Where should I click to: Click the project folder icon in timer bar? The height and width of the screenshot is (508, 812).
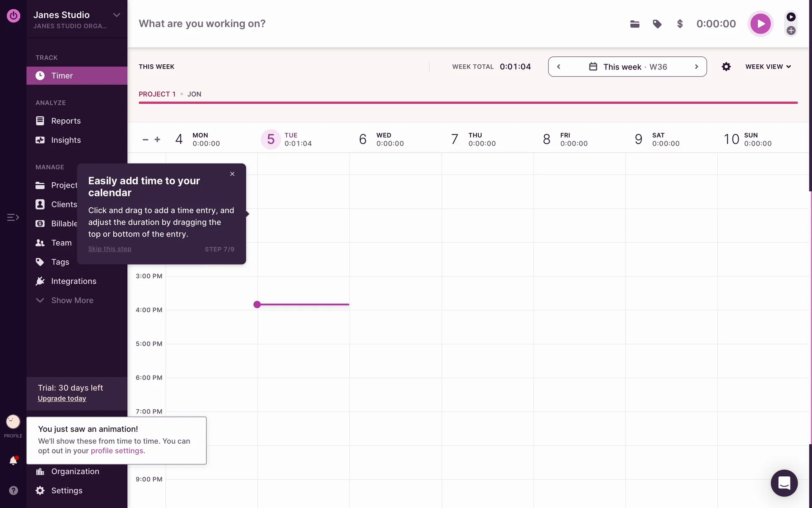635,24
